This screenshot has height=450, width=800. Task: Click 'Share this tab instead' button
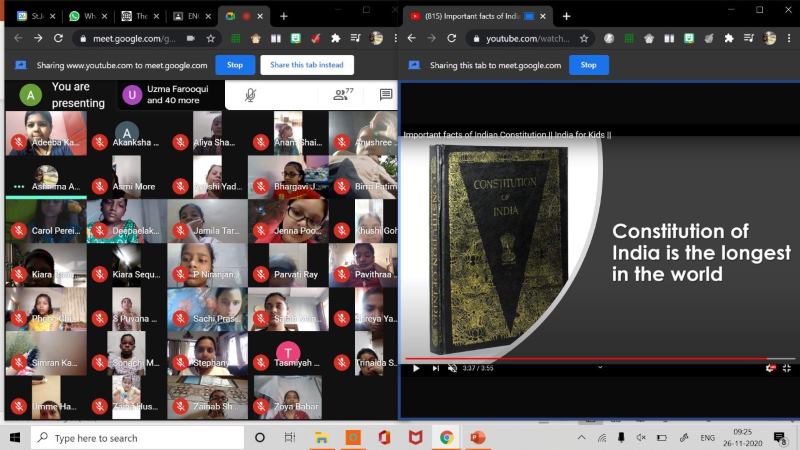point(307,65)
